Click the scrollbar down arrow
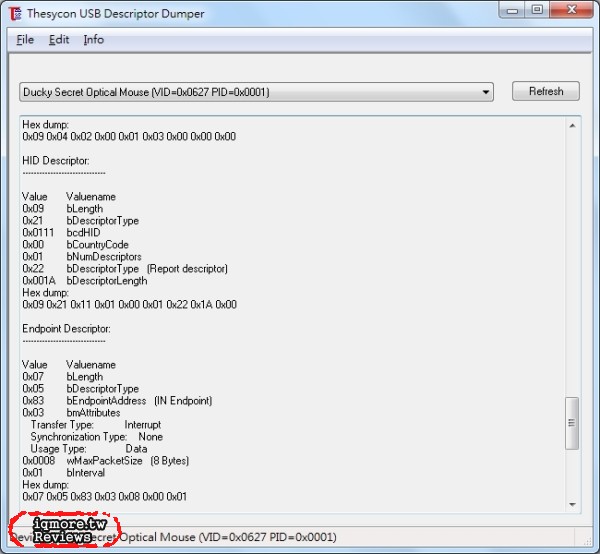Image resolution: width=600 pixels, height=554 pixels. (572, 505)
